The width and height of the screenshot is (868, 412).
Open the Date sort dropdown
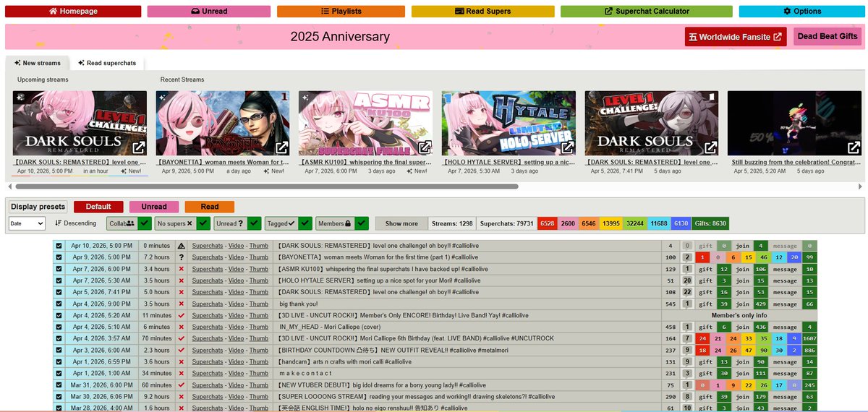27,224
